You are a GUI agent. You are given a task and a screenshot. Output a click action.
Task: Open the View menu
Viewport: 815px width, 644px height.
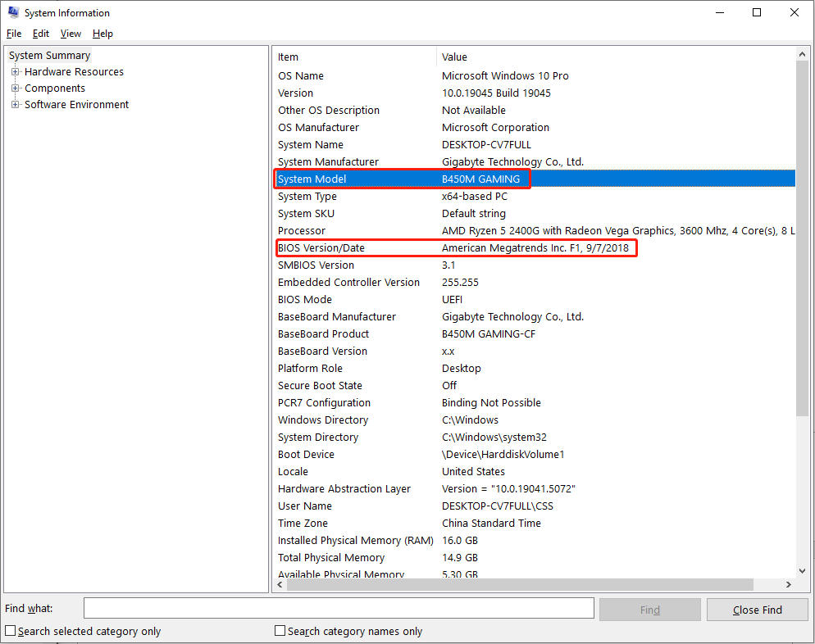[x=70, y=34]
